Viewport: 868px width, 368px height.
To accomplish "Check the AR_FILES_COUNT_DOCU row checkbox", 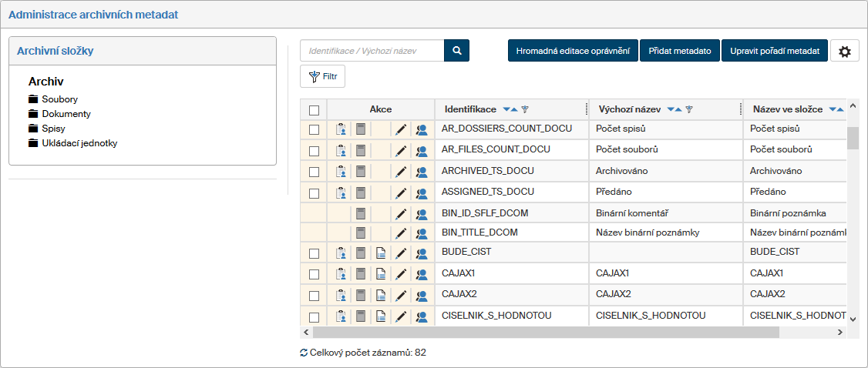I will click(x=314, y=150).
